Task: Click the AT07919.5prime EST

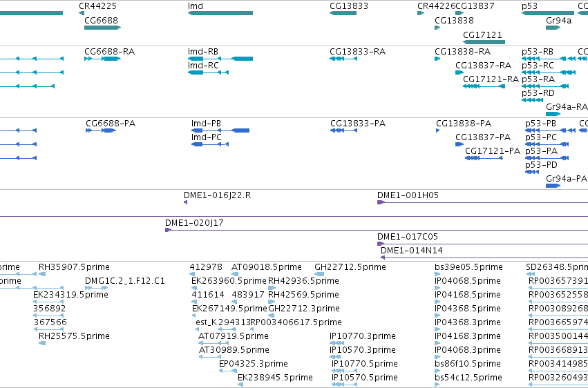Action: (214, 343)
